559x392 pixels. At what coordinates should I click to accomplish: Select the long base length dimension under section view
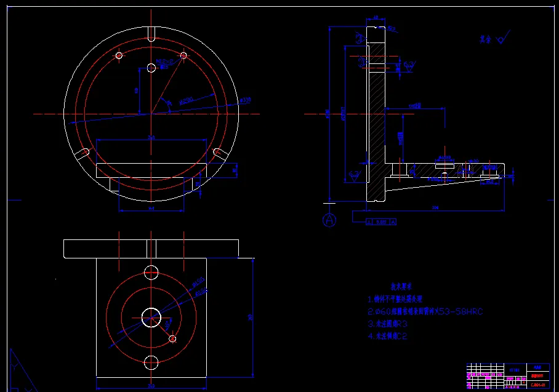[x=435, y=208]
